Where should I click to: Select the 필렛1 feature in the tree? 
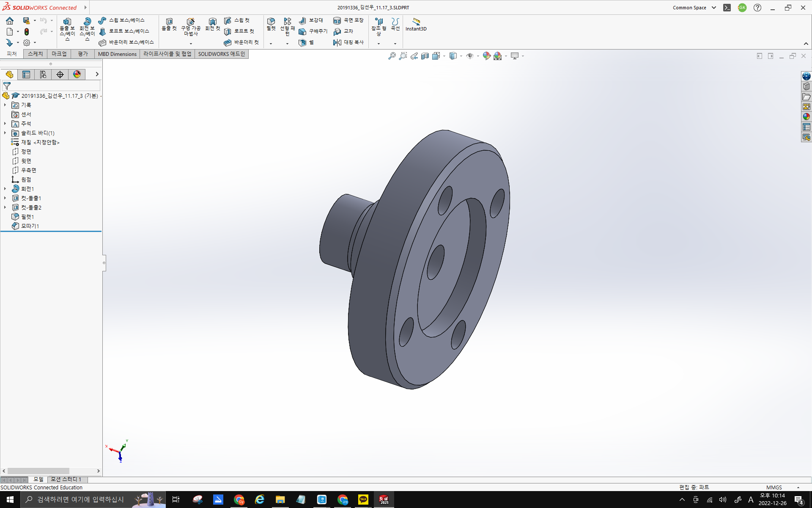click(x=28, y=216)
